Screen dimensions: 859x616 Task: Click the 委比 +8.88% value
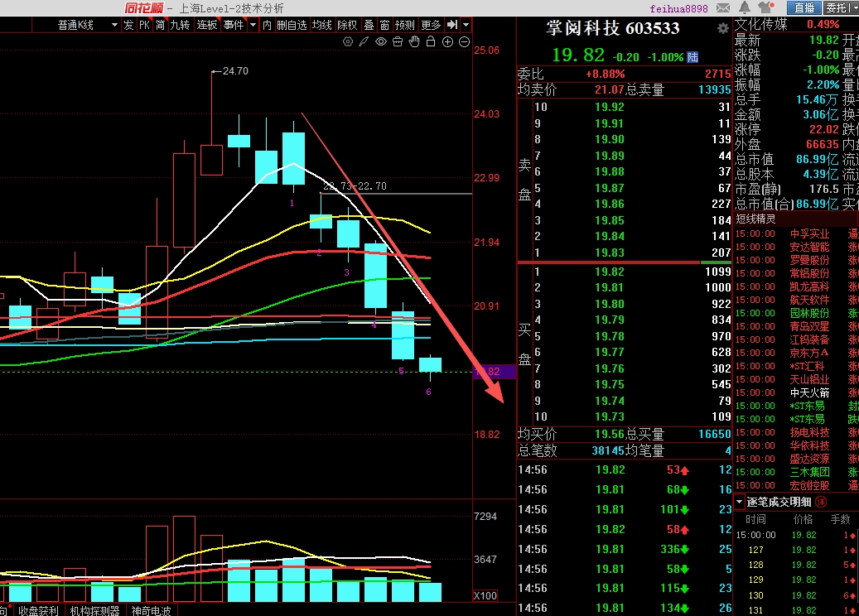pyautogui.click(x=605, y=74)
